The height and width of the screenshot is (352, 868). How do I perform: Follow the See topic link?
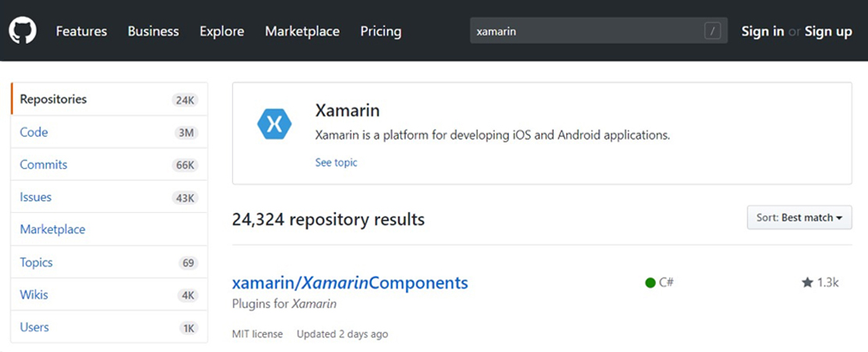pyautogui.click(x=336, y=163)
